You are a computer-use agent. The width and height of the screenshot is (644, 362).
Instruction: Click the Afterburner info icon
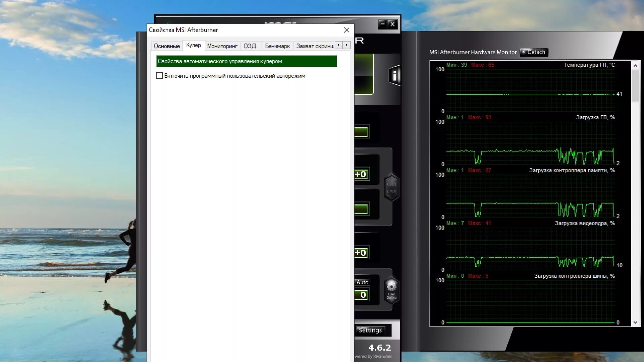coord(394,75)
